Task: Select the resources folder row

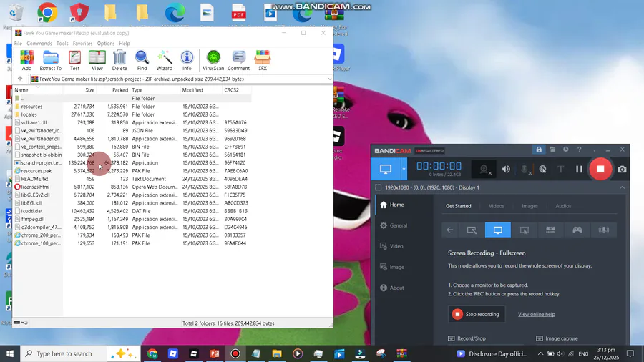Action: [x=132, y=107]
